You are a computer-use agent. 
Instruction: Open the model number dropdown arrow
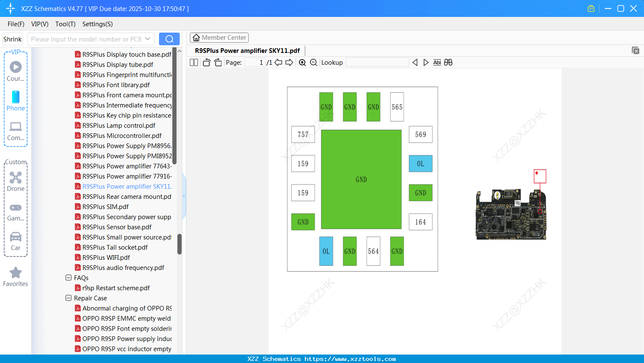(x=148, y=39)
